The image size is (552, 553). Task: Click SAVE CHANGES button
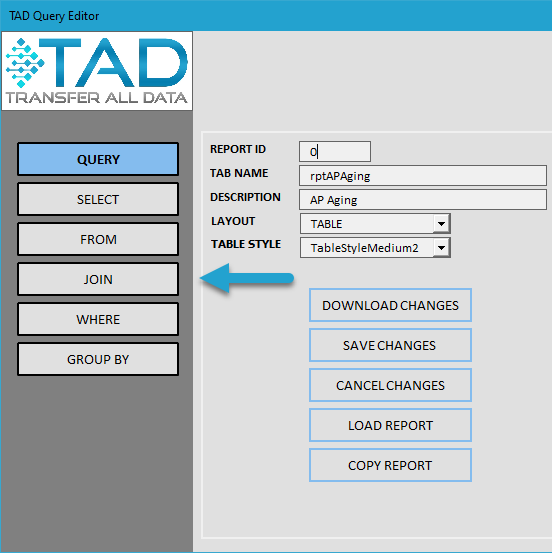390,345
